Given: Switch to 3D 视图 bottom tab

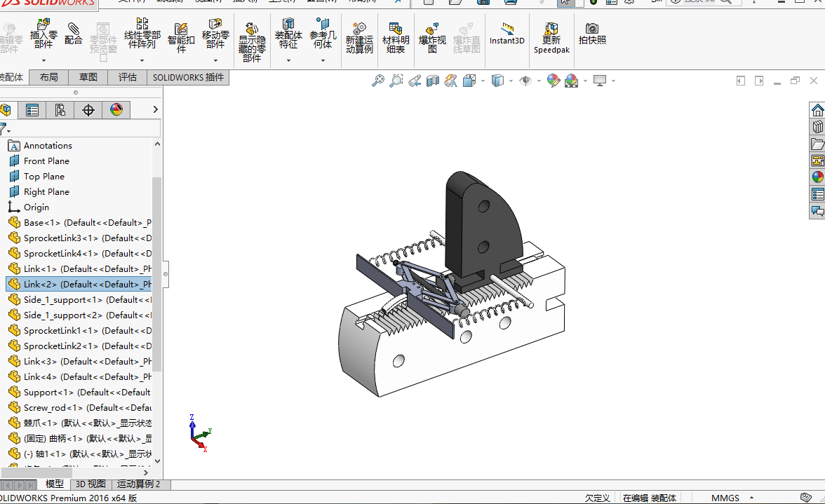Looking at the screenshot, I should tap(90, 484).
